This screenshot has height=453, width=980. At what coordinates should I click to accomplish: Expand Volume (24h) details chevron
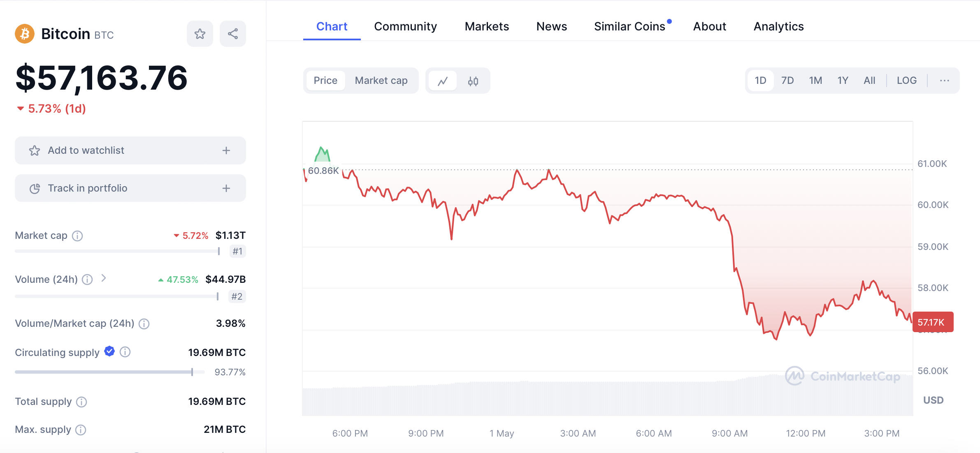[x=104, y=279]
